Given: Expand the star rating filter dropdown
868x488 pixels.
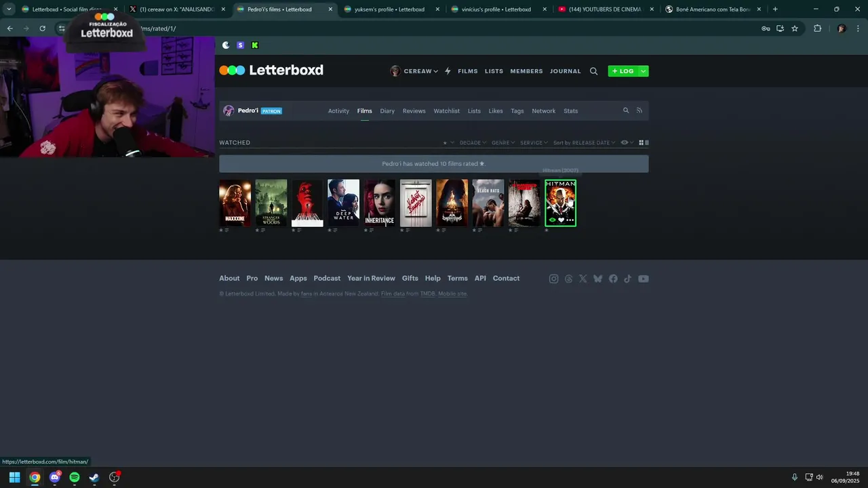Looking at the screenshot, I should (x=449, y=143).
